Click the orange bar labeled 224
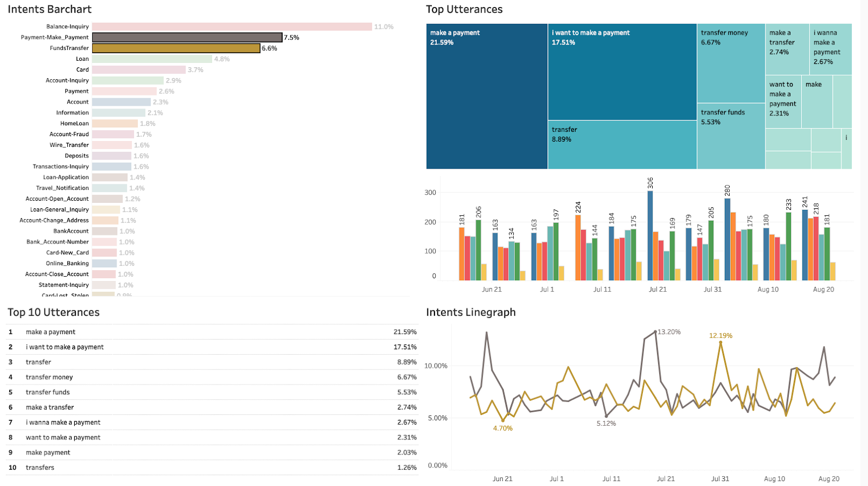The image size is (868, 486). point(578,248)
